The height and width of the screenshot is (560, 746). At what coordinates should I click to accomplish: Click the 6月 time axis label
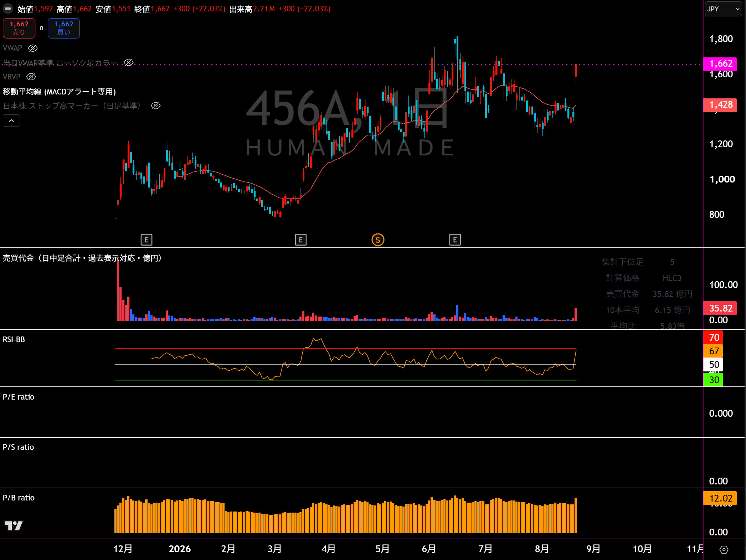coord(429,549)
